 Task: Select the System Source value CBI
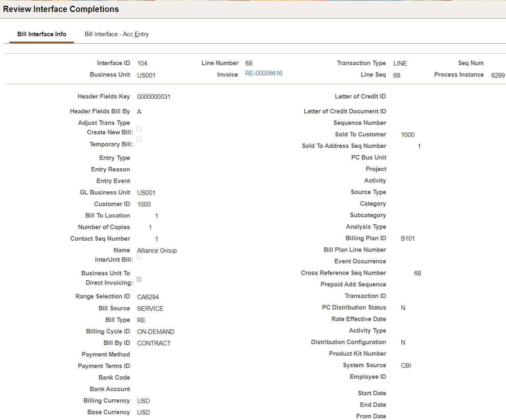405,365
